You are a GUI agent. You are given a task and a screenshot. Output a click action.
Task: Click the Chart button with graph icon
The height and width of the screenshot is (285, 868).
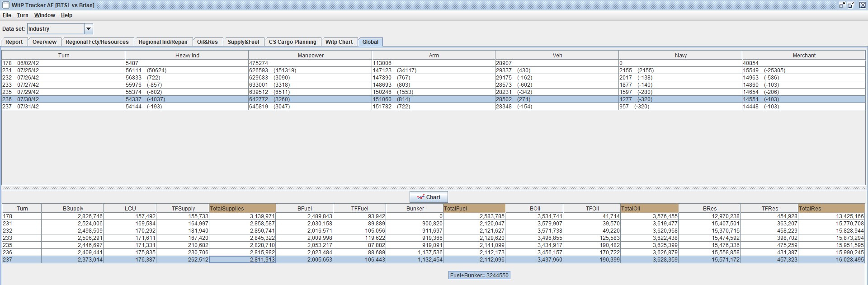coord(429,197)
